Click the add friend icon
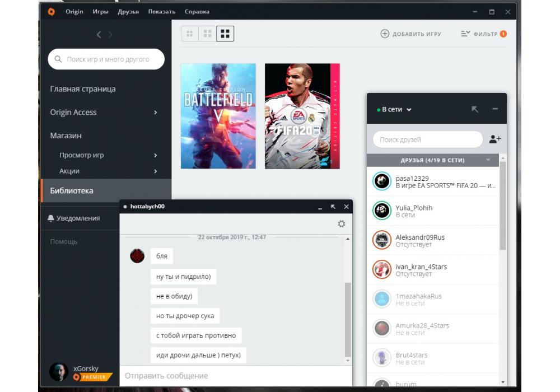Viewport: 560px width, 392px height. click(494, 139)
